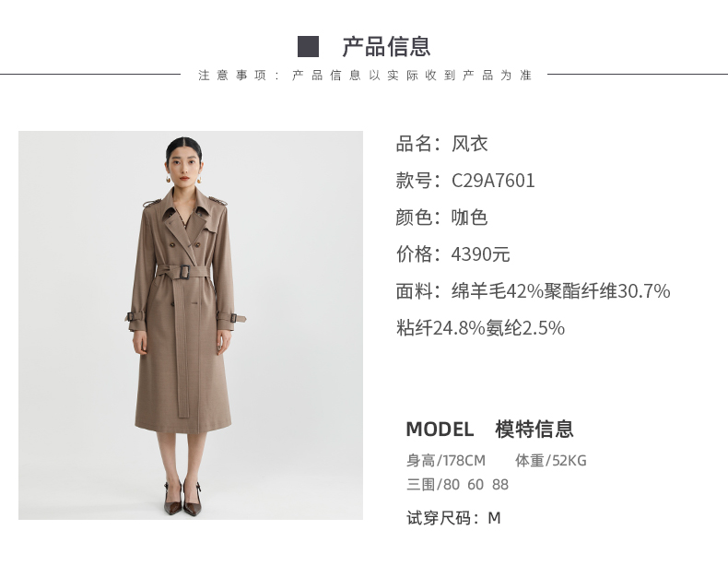
Task: Click the style number C29A7601
Action: click(493, 181)
